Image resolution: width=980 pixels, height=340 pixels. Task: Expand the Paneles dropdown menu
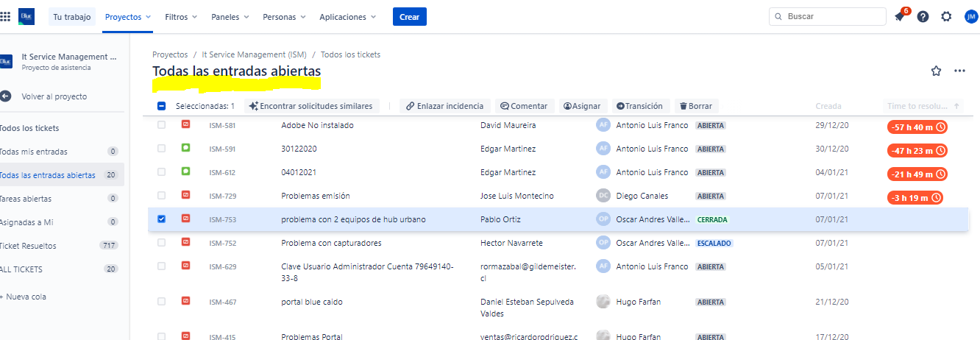point(230,16)
